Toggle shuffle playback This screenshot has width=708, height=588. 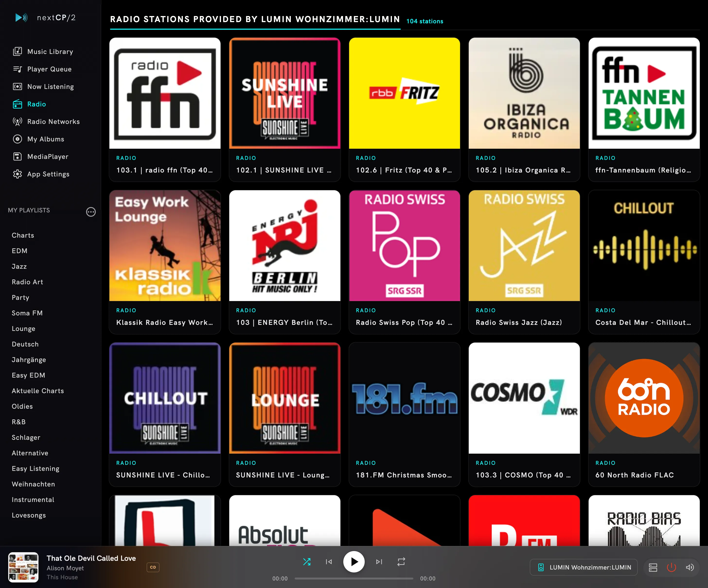(x=307, y=562)
